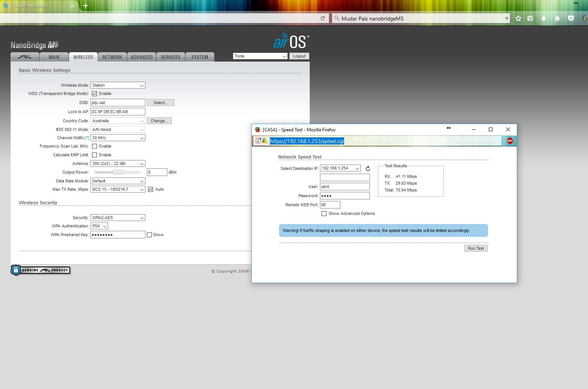This screenshot has width=588, height=389.
Task: Click the Firefox logo in Speed Test title bar
Action: point(258,129)
